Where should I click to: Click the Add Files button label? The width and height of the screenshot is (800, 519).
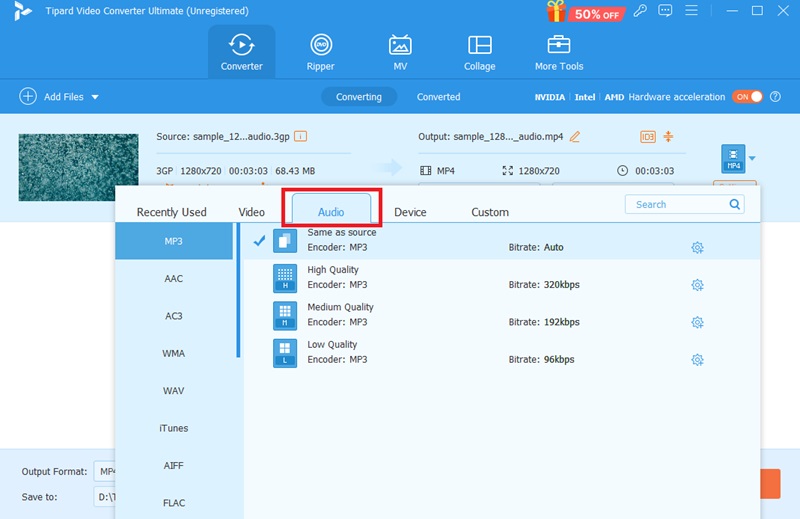click(x=63, y=96)
